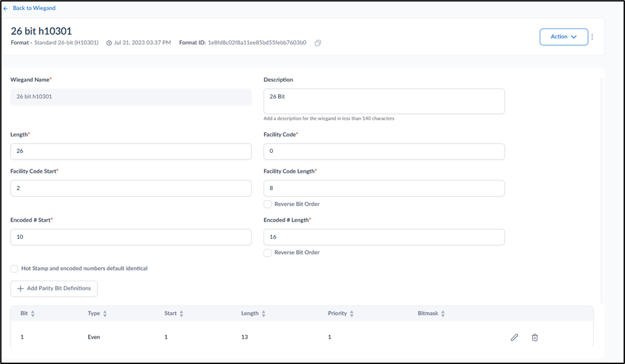The width and height of the screenshot is (625, 364).
Task: Focus the Encoded # Length field
Action: (x=384, y=237)
